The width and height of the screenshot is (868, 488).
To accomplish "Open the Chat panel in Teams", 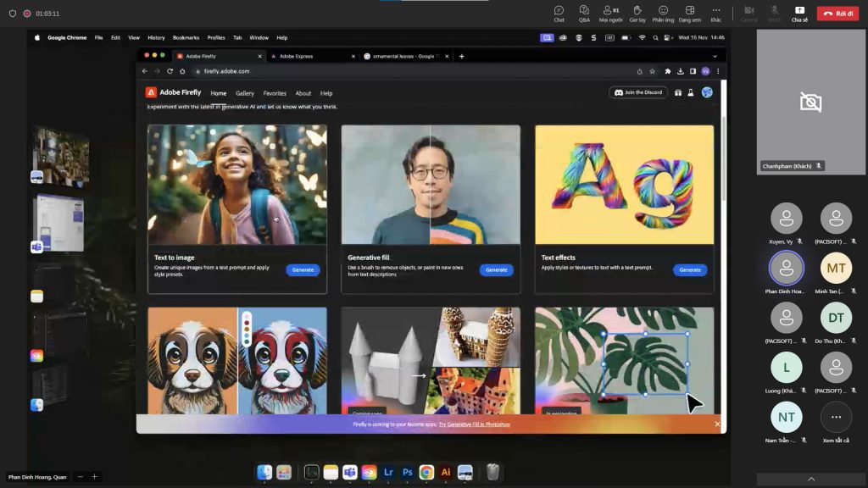I will [x=559, y=14].
